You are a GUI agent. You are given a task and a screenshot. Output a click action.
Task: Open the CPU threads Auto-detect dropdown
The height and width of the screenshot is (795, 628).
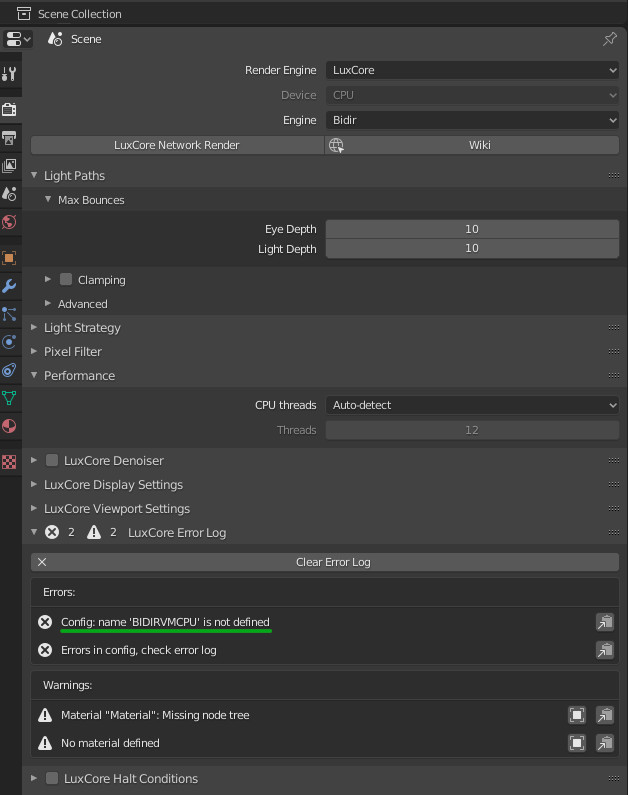pos(472,405)
